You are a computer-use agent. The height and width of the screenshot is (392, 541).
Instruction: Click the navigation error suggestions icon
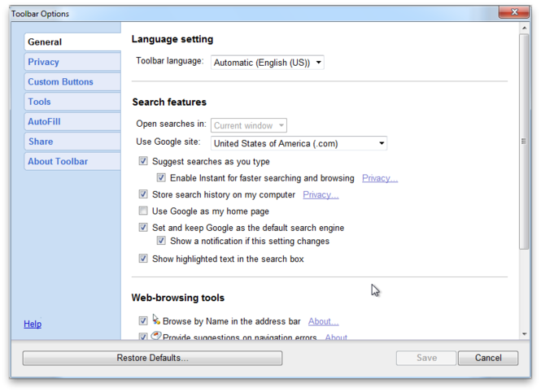pos(156,335)
